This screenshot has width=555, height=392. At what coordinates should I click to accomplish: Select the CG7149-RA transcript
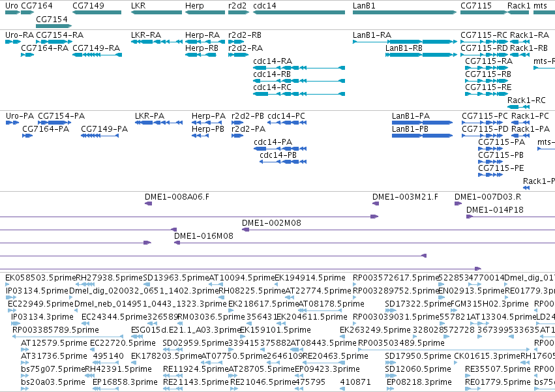pyautogui.click(x=97, y=55)
